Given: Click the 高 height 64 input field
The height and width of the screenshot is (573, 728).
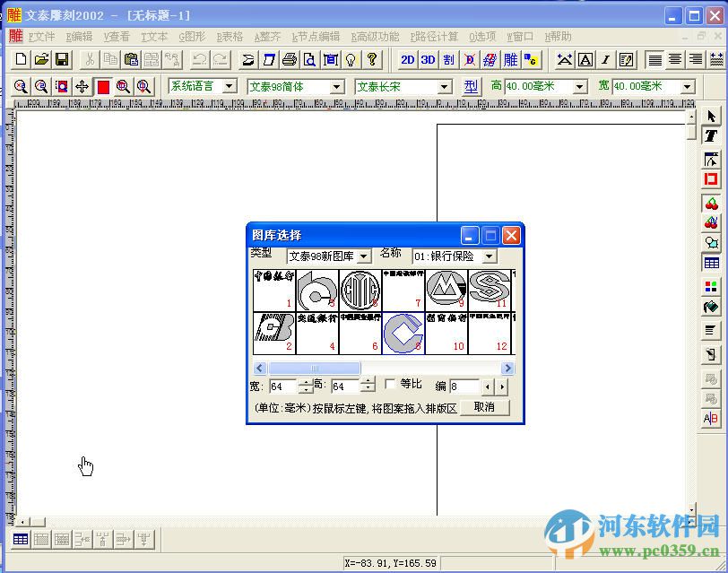Looking at the screenshot, I should point(345,386).
